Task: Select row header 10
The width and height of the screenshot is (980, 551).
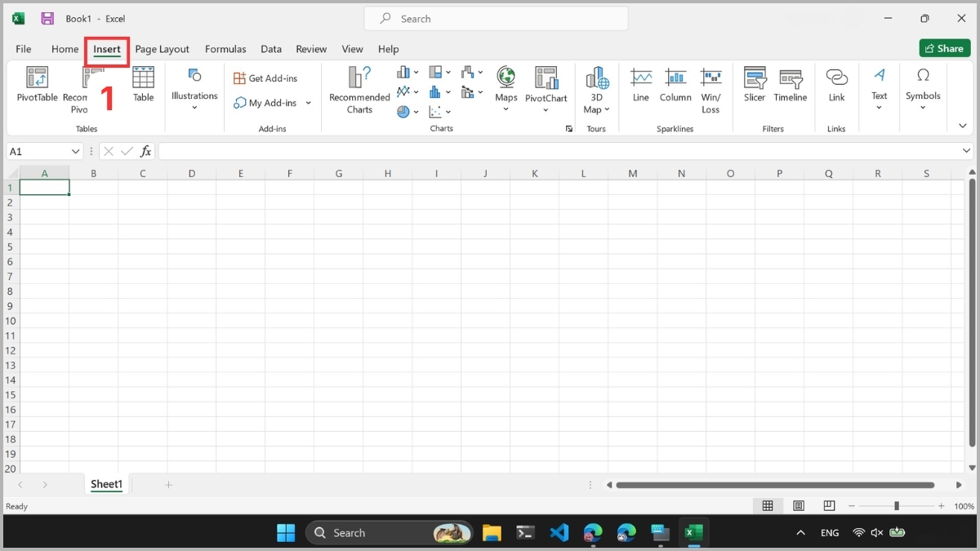Action: (x=11, y=321)
